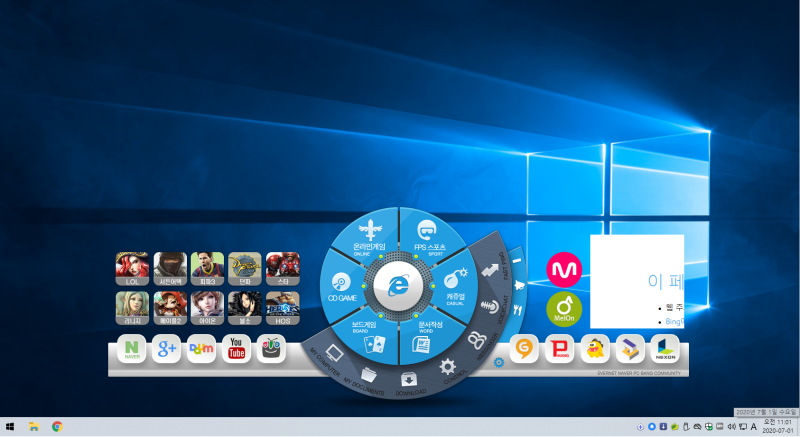Open the 서든어택 game icon

tap(170, 269)
